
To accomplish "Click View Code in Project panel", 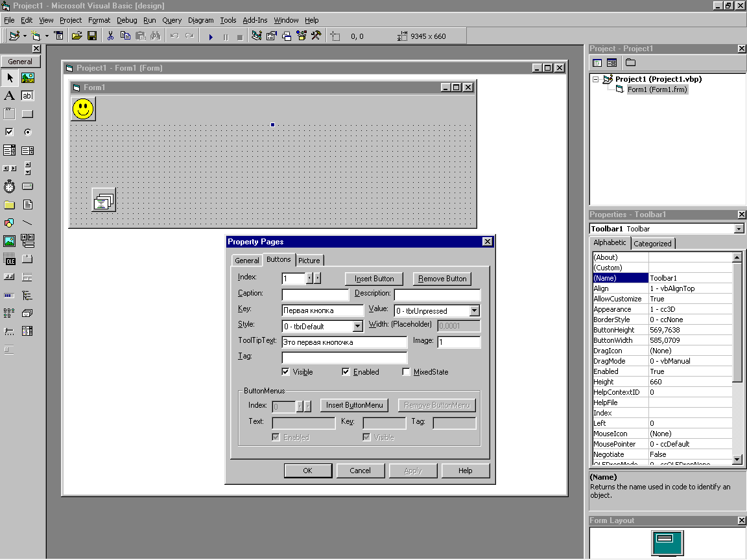I will click(x=597, y=62).
